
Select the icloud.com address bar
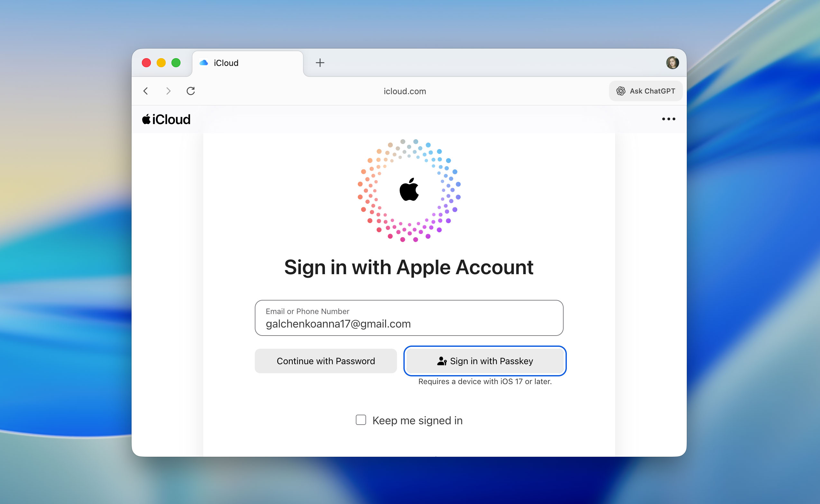[x=404, y=91]
